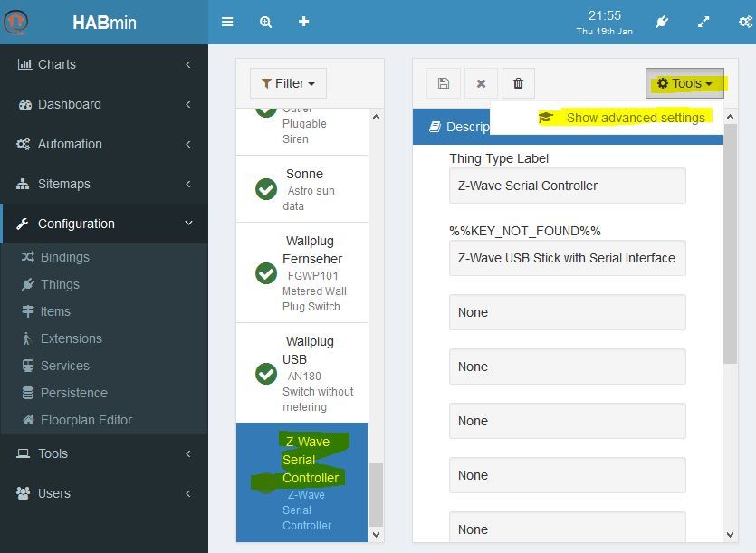Image resolution: width=756 pixels, height=553 pixels.
Task: Select the Wallplug USB thing
Action: [302, 373]
